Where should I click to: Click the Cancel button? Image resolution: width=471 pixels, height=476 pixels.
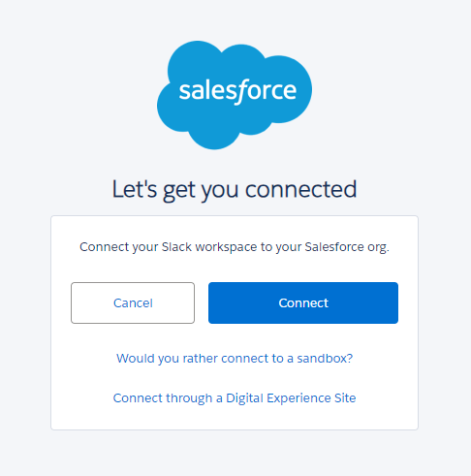(x=133, y=302)
